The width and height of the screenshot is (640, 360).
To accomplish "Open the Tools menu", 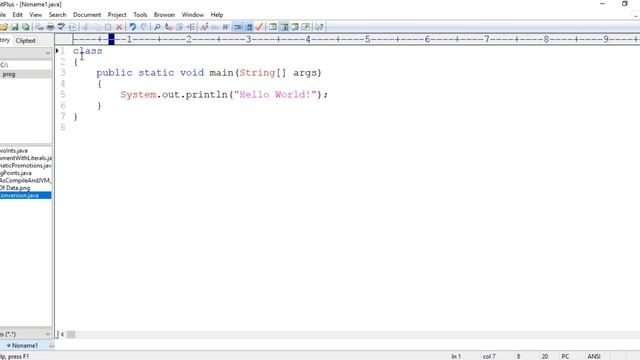I will click(140, 15).
